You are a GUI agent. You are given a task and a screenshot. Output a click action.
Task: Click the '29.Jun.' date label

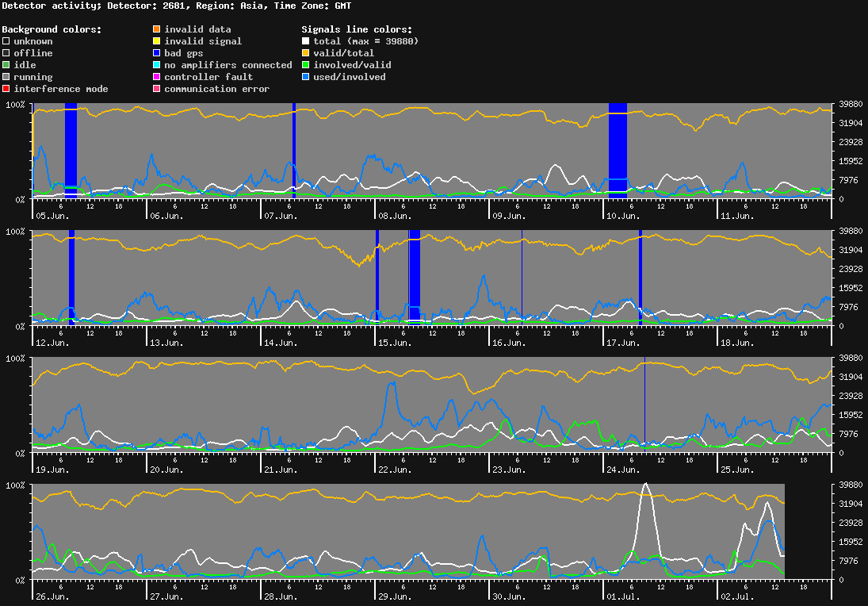point(395,596)
